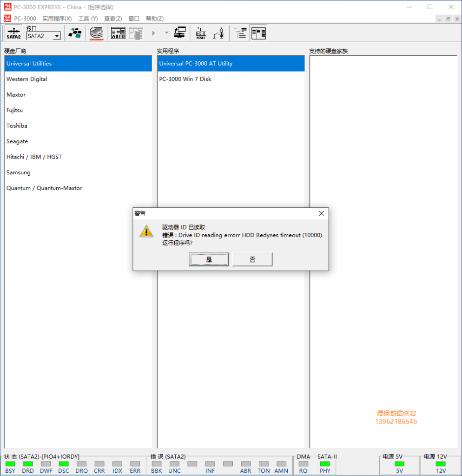Click the stacked disk platters icon
The width and height of the screenshot is (462, 476).
point(97,33)
